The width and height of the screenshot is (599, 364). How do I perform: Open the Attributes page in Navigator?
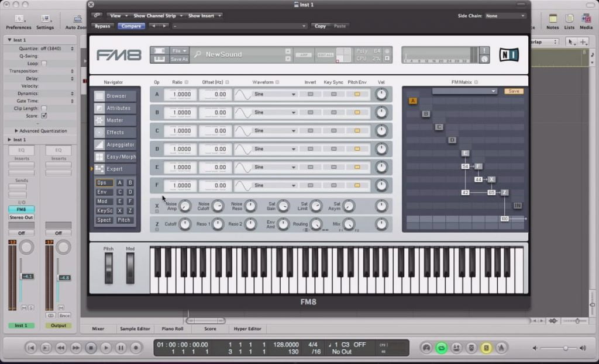[115, 108]
